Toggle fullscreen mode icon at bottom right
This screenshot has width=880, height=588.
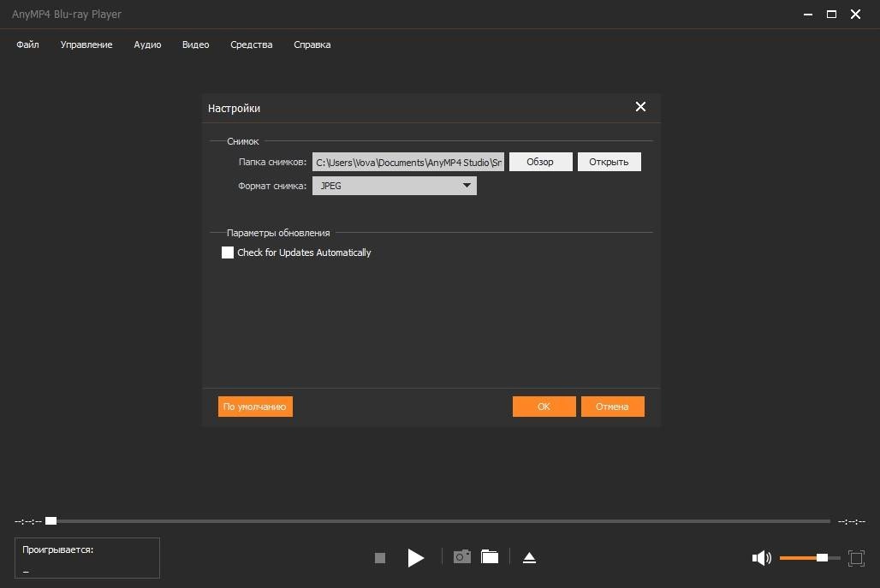point(856,558)
